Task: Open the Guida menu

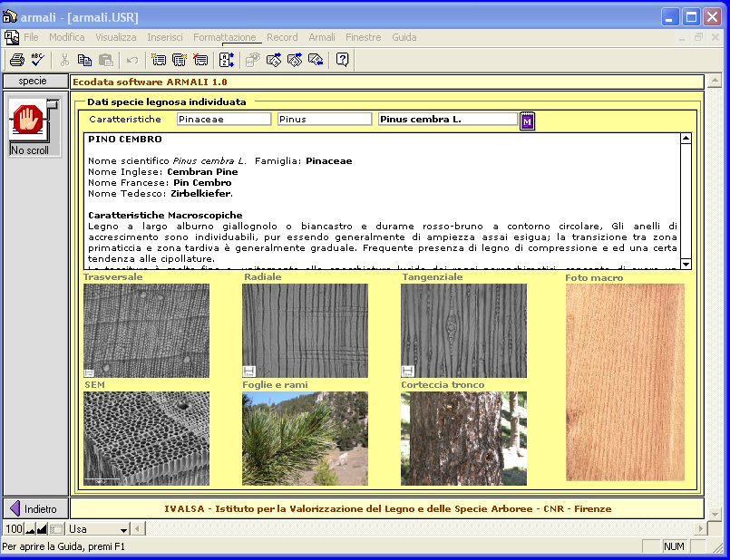Action: (x=404, y=37)
